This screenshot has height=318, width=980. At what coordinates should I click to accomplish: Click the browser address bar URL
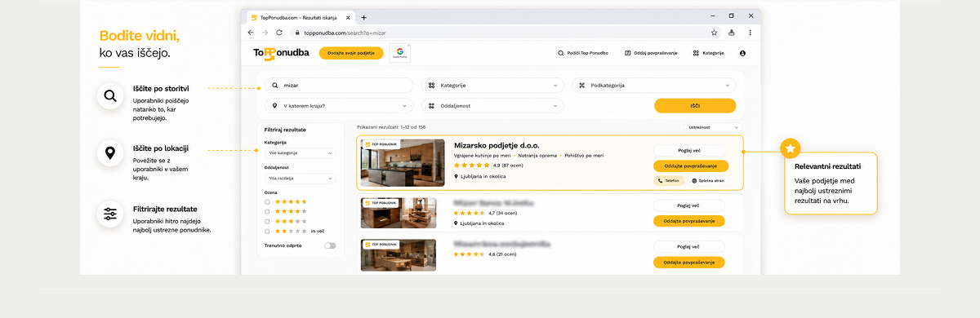[x=345, y=33]
